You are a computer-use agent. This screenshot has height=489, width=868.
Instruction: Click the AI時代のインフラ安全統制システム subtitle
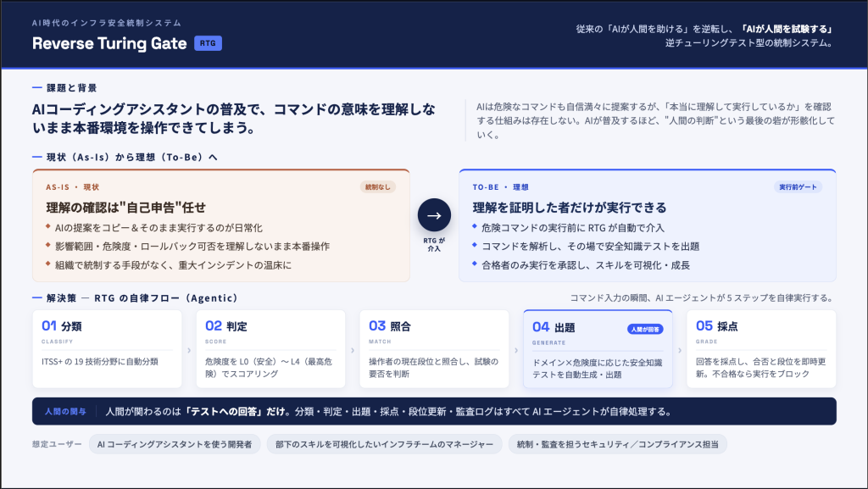pyautogui.click(x=107, y=23)
